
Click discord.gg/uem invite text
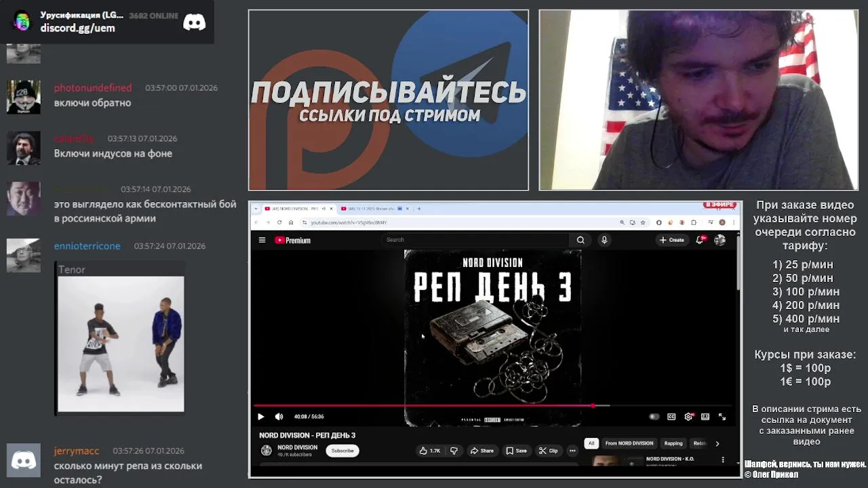(x=77, y=28)
